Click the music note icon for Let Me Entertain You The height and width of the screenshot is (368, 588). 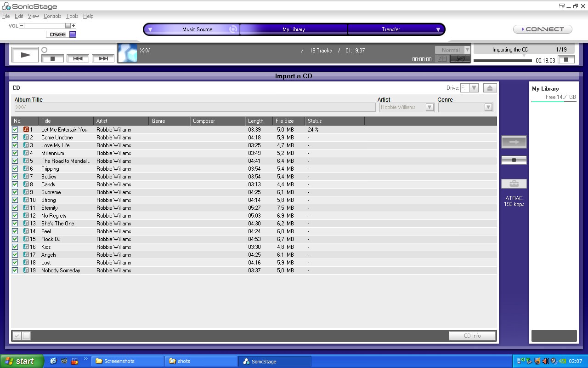pyautogui.click(x=26, y=130)
